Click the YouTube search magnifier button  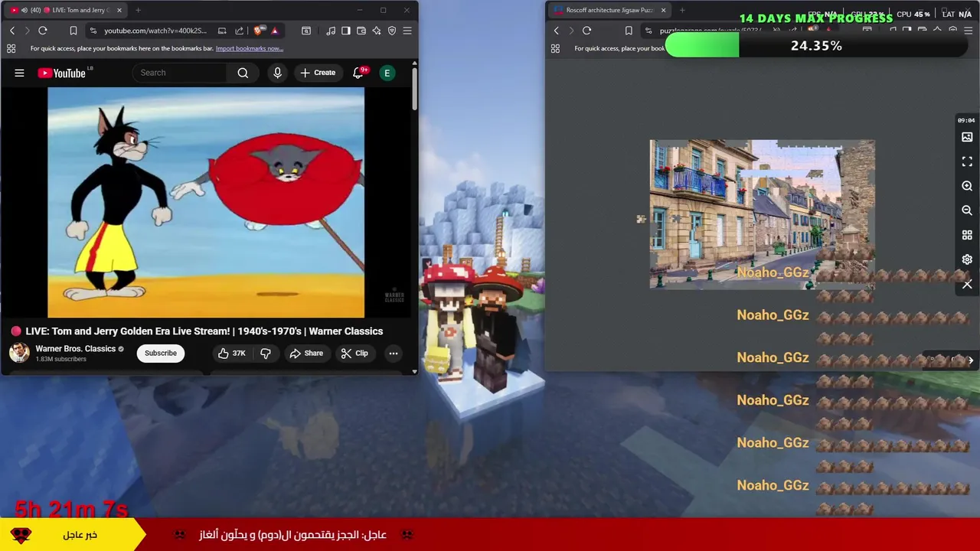point(243,73)
